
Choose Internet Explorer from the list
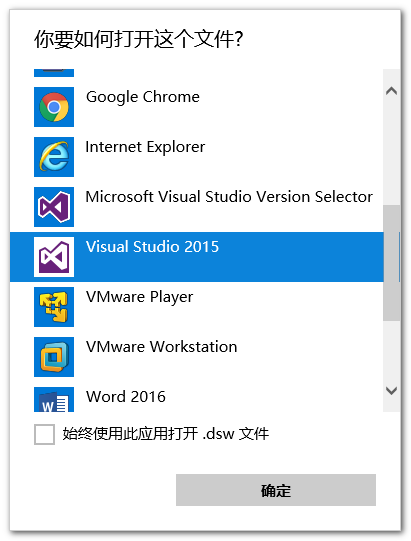pyautogui.click(x=145, y=147)
